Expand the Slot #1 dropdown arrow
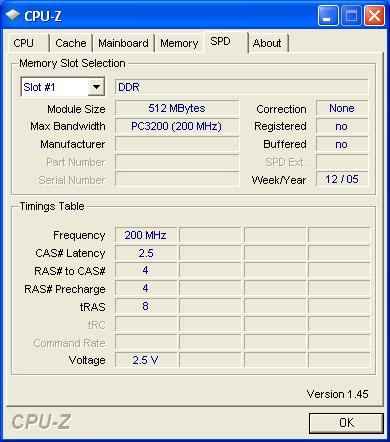Image resolution: width=390 pixels, height=442 pixels. [96, 87]
